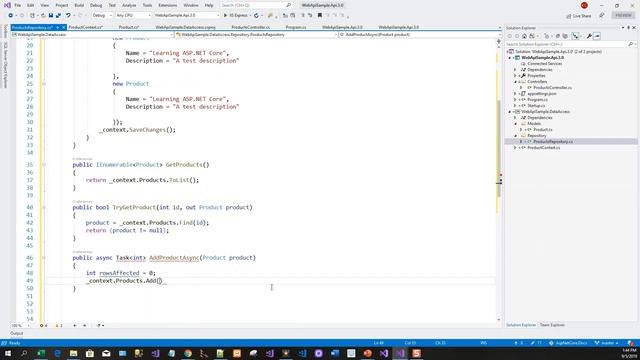This screenshot has width=640, height=360.
Task: Switch to the Product.cs tab
Action: 129,27
